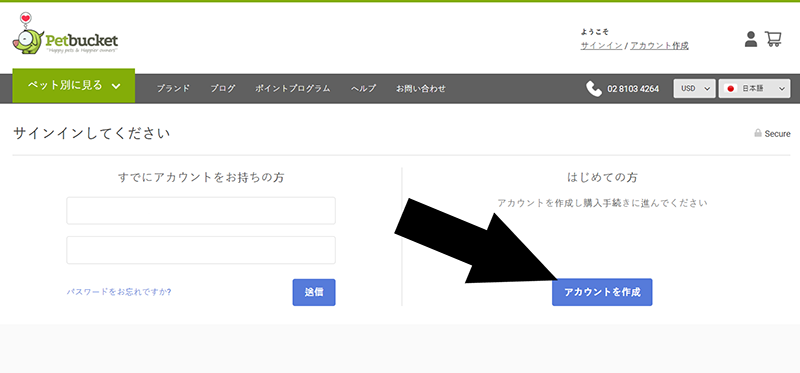800x373 pixels.
Task: Open the user account icon
Action: click(751, 39)
